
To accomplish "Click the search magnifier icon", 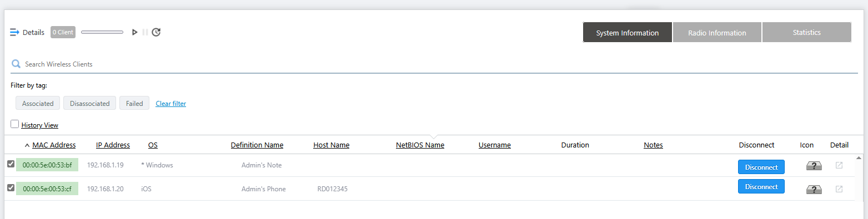I will pyautogui.click(x=16, y=64).
